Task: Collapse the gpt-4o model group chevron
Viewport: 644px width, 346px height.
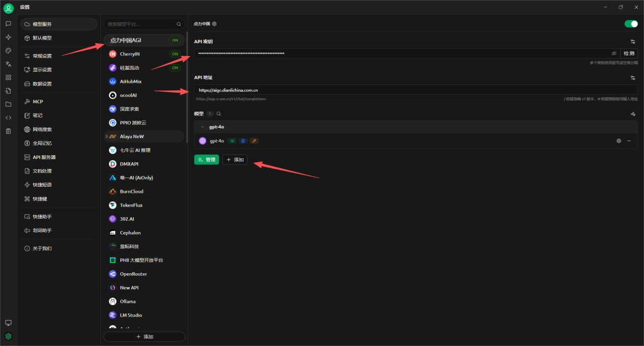Action: 203,127
